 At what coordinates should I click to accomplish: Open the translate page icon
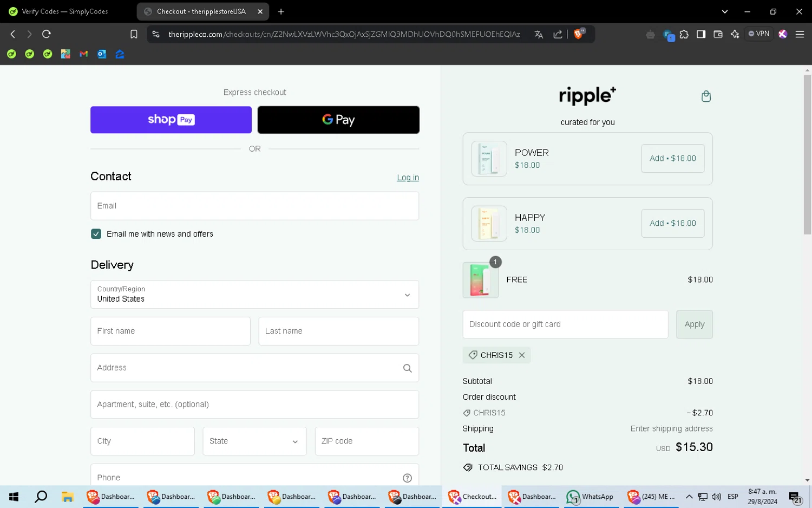[x=539, y=34]
